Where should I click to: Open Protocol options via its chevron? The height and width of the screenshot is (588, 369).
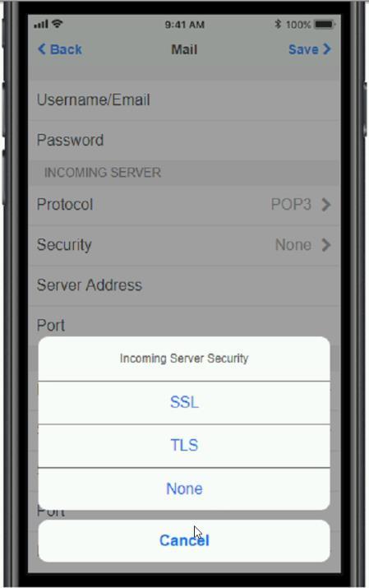326,205
